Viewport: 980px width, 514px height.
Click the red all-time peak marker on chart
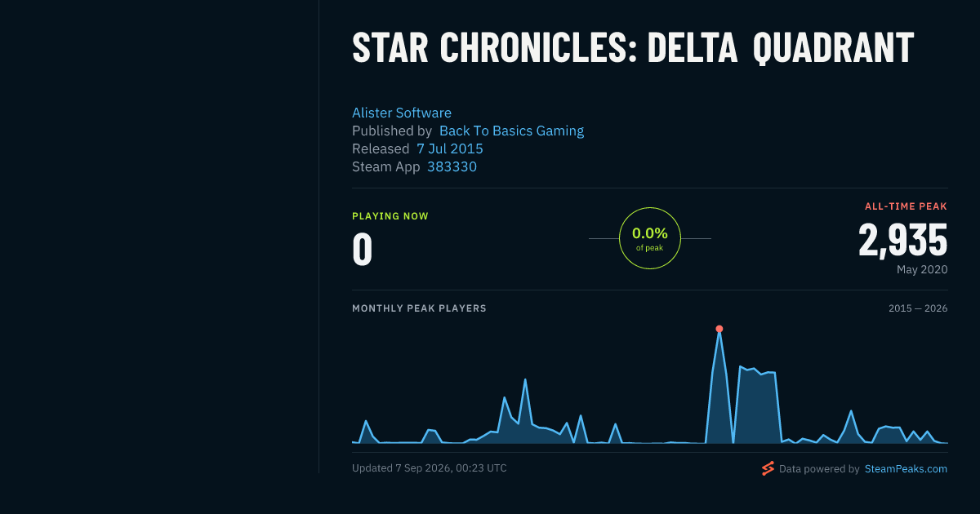(x=719, y=329)
